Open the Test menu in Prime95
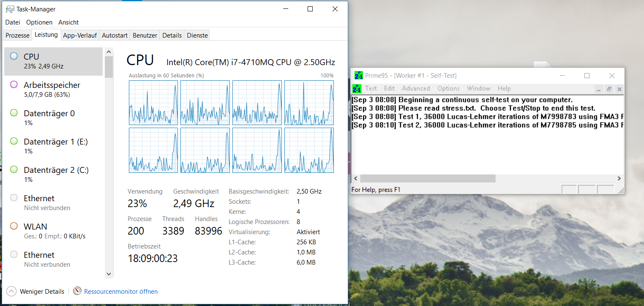The image size is (644, 306). 371,88
